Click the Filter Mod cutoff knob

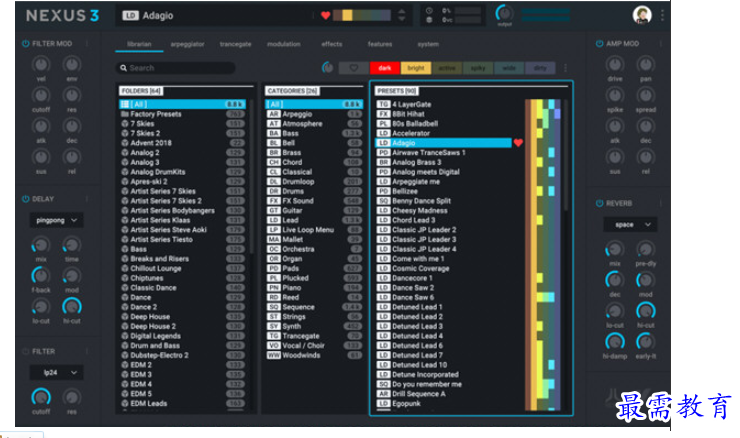pos(41,95)
